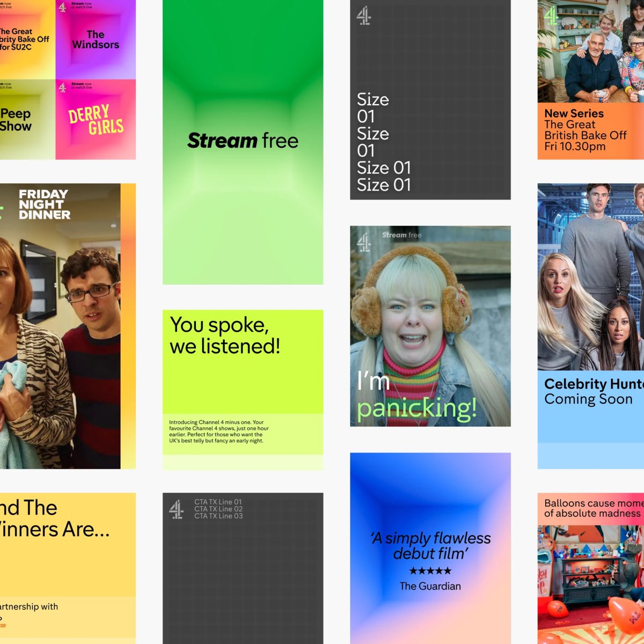644x644 pixels.
Task: Open the balloons room photo
Action: (x=591, y=584)
